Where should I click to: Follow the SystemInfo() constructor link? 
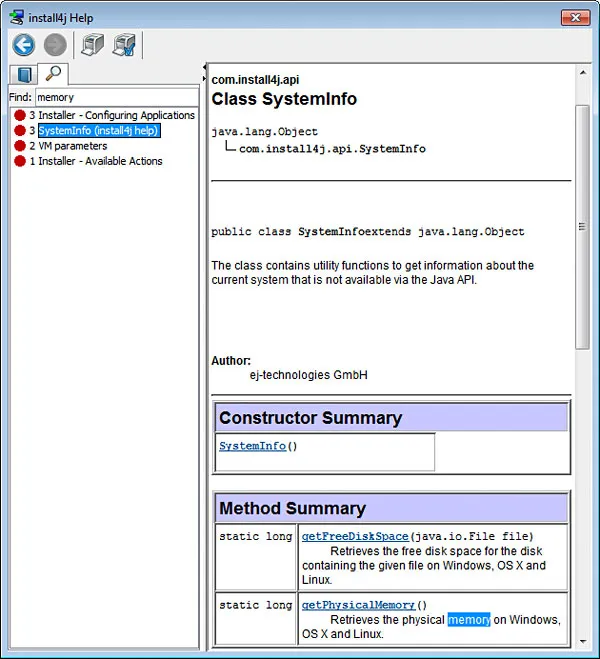[x=253, y=446]
